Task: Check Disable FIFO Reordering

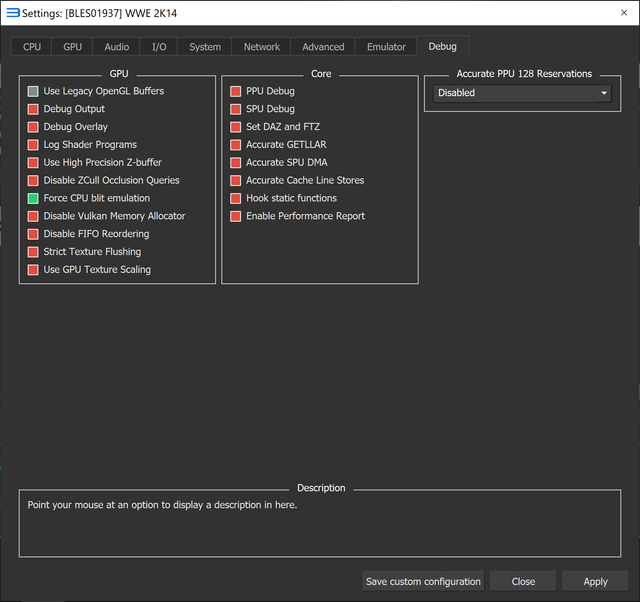Action: pos(33,234)
